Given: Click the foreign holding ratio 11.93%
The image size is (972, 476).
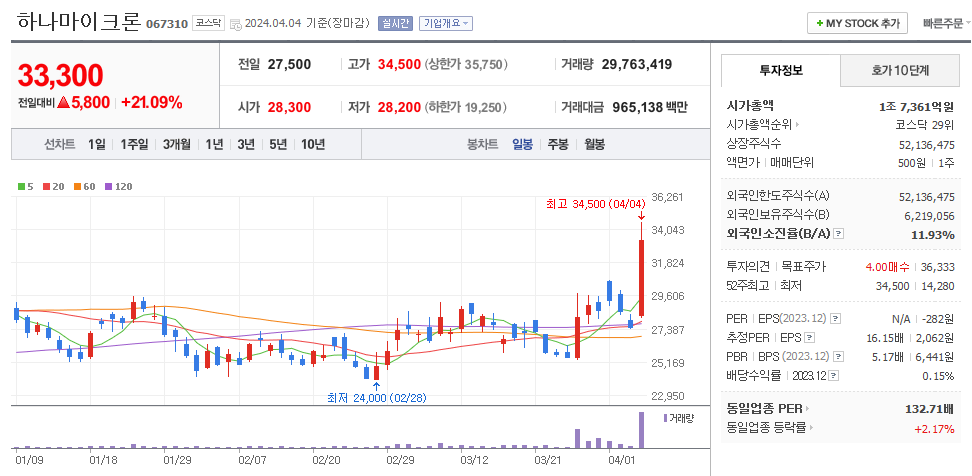Looking at the screenshot, I should (x=933, y=234).
